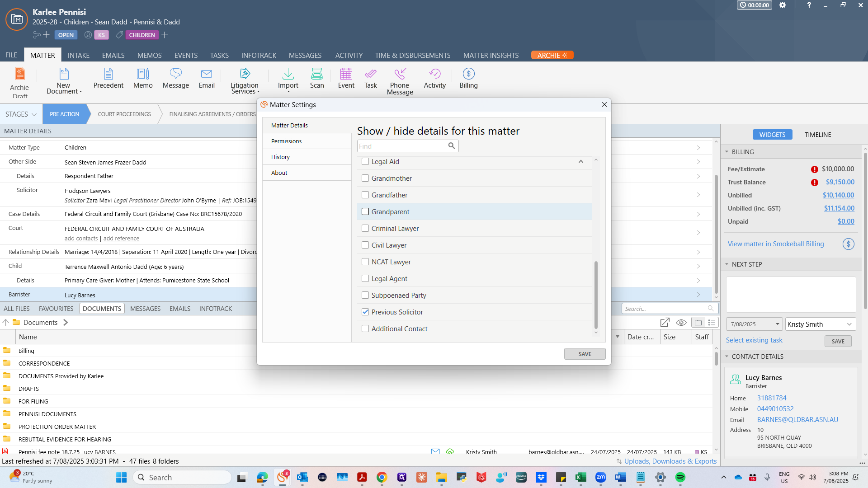Add a Phone Message

(400, 82)
